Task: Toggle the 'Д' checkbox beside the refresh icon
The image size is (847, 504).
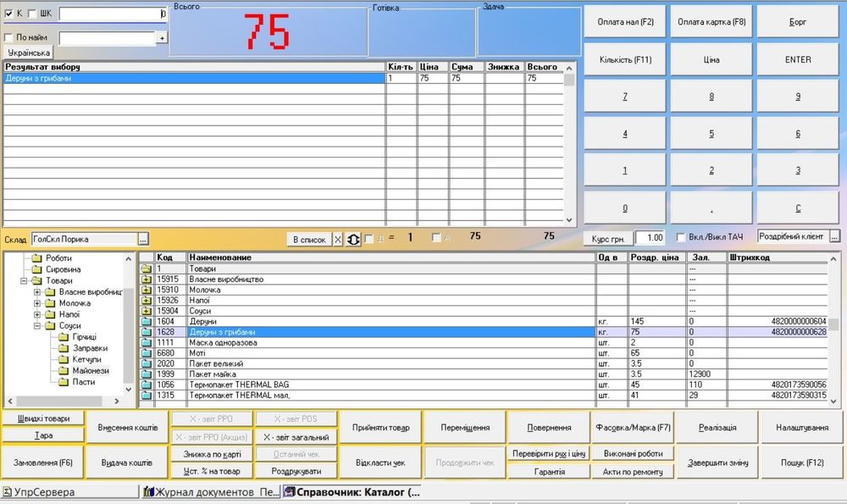Action: coord(369,238)
